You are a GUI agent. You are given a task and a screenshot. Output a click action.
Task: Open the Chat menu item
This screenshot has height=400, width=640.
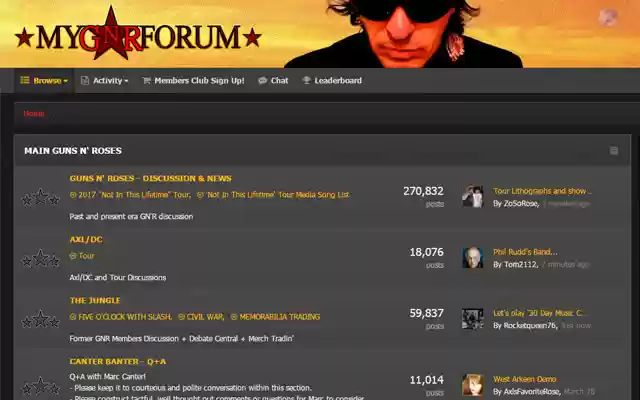273,80
